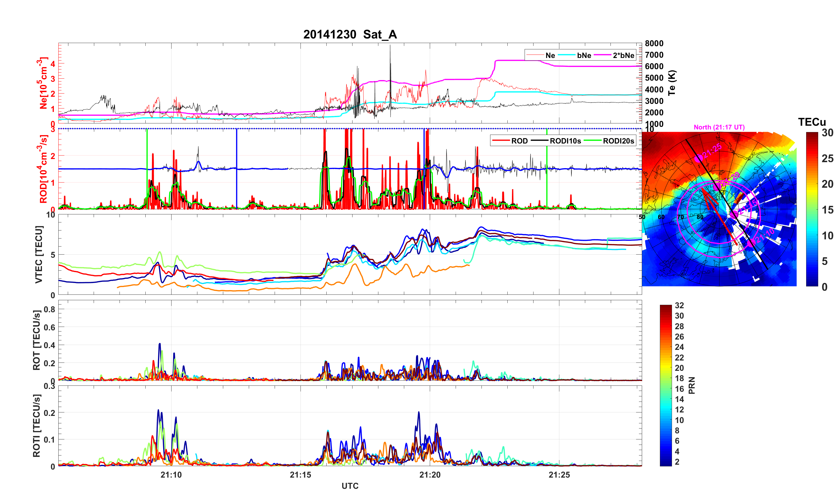Click the 'North (21:17 UT)' map title
This screenshot has width=834, height=504.
pos(719,127)
